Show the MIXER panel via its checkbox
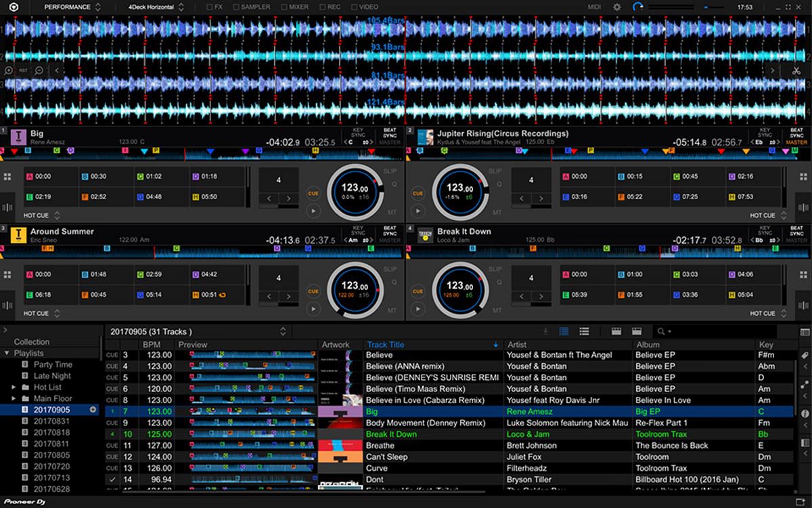The width and height of the screenshot is (812, 508). (x=283, y=7)
